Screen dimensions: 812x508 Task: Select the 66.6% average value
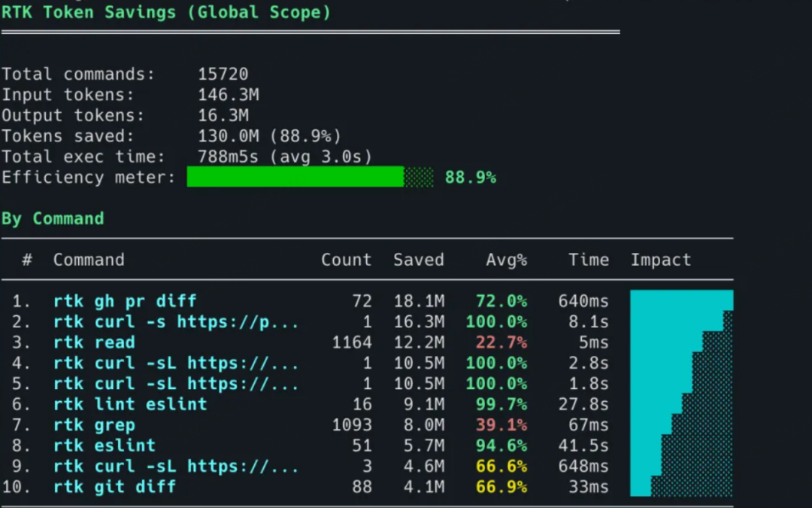point(501,467)
